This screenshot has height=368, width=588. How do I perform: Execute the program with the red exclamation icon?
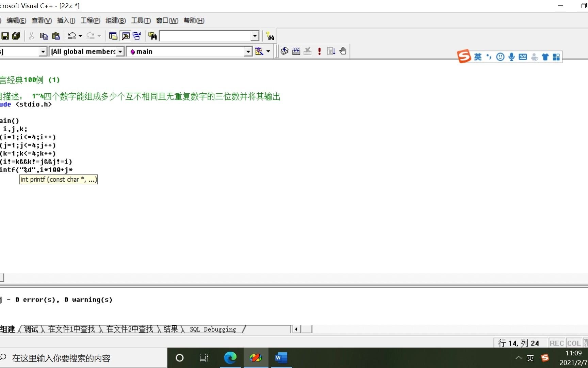(319, 51)
